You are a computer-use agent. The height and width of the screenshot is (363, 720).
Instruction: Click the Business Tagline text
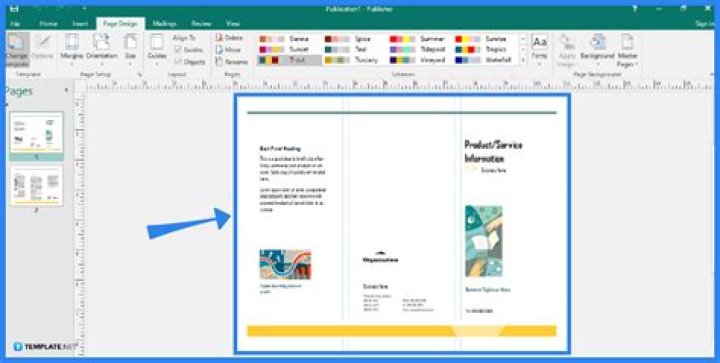(488, 290)
